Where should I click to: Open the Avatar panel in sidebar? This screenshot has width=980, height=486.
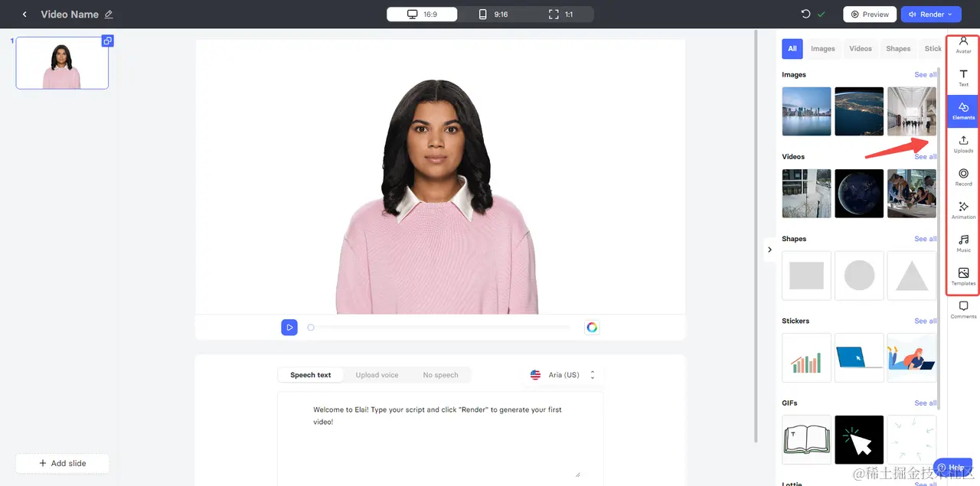[963, 44]
